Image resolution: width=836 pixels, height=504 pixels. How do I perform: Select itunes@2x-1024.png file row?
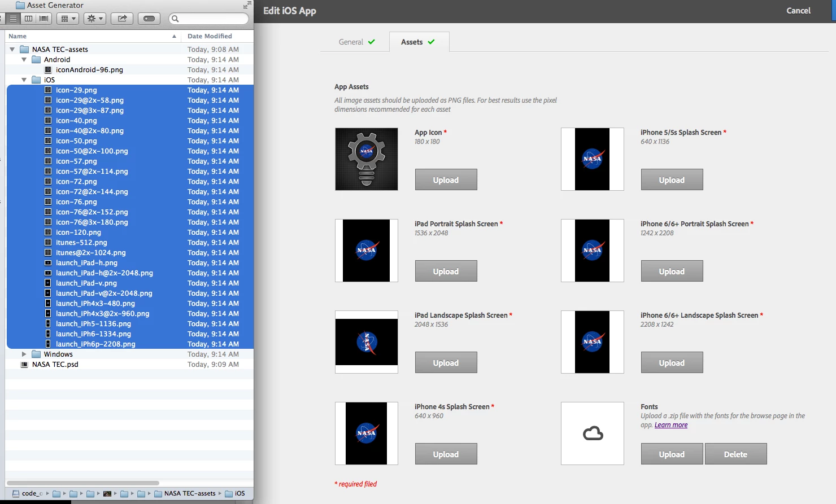130,252
